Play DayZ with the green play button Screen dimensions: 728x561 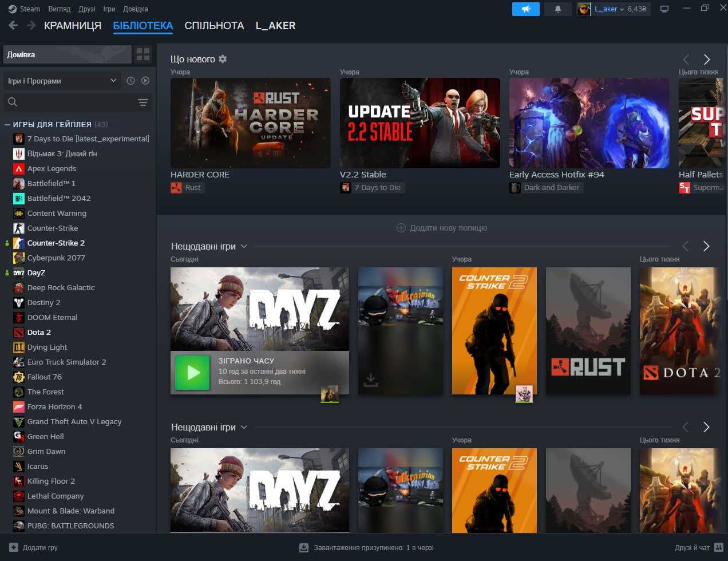192,373
